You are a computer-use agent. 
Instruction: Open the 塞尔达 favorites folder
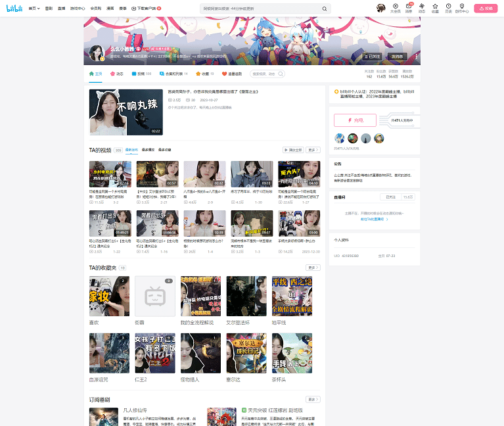click(246, 353)
